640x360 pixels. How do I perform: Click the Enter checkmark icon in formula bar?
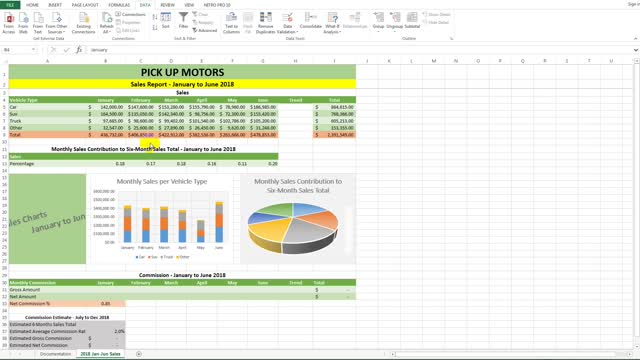coord(66,50)
